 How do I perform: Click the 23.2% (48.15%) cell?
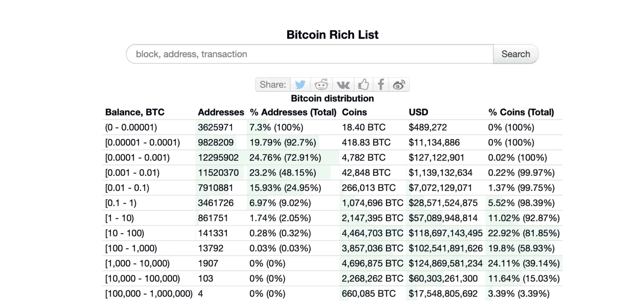283,173
